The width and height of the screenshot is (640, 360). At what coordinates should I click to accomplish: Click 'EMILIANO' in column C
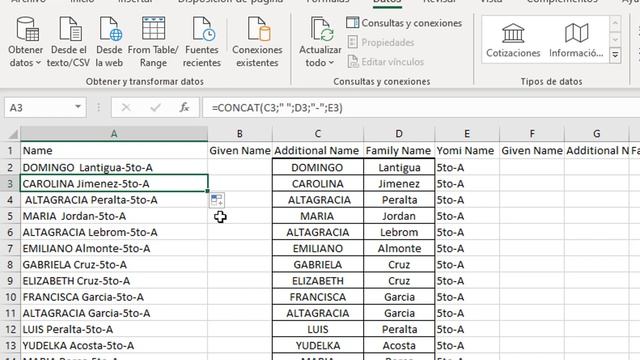point(318,248)
